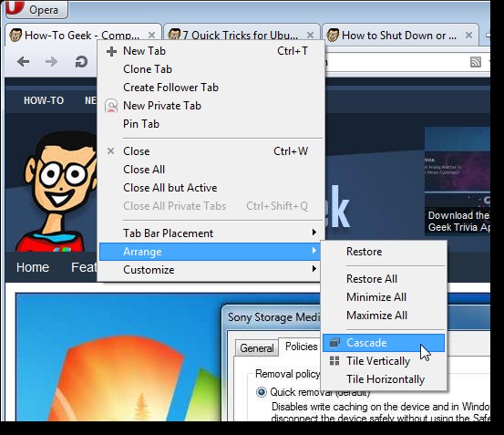Click the plus icon beside New Tab
This screenshot has width=504, height=435.
[111, 51]
